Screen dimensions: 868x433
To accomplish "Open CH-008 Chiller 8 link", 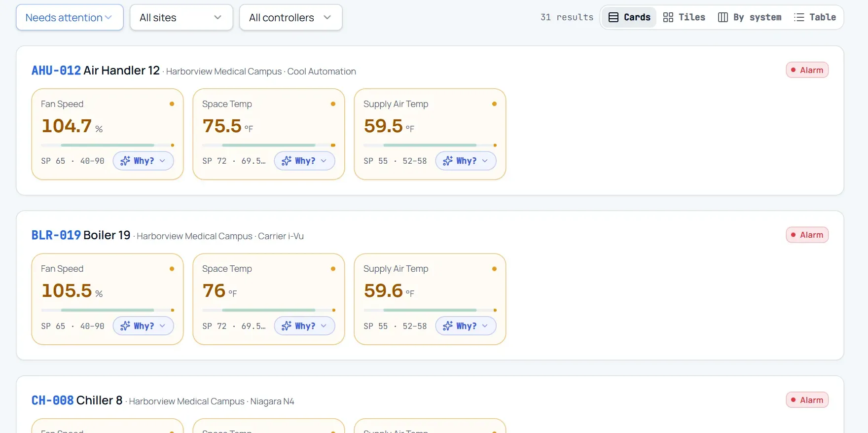I will coord(77,400).
